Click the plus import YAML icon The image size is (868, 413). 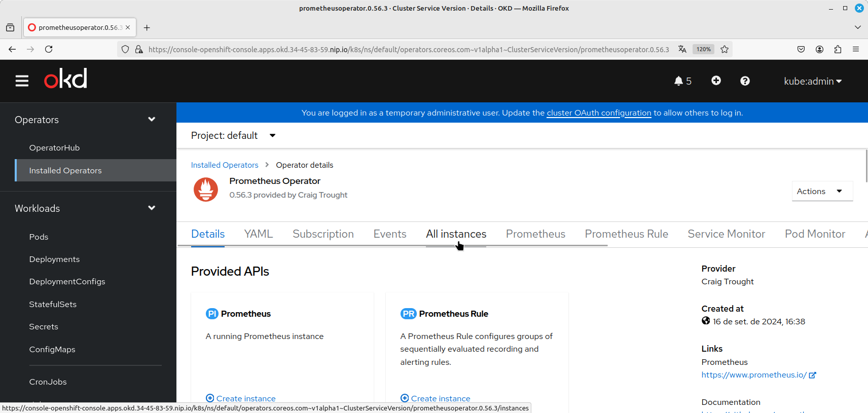pos(716,81)
